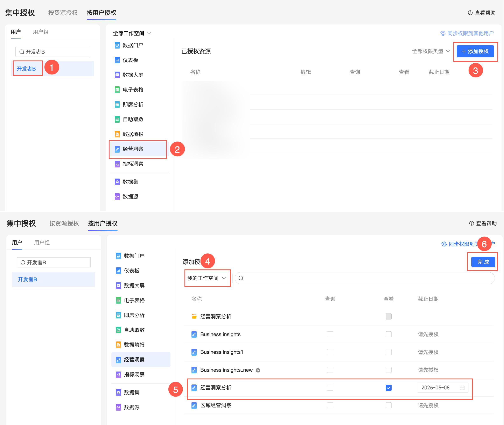
Task: Click 数据集 icon in the 添加授权 screen
Action: pos(118,392)
